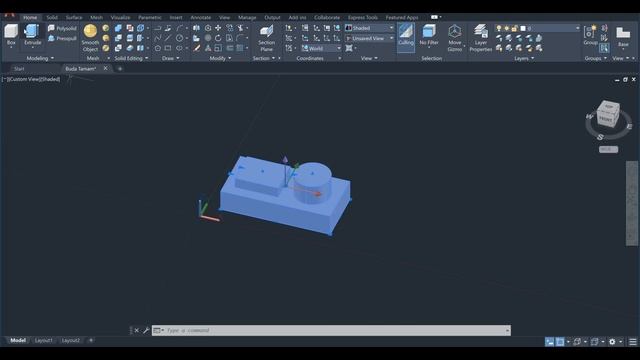The width and height of the screenshot is (640, 360).
Task: Toggle the layer lock padlock icon
Action: tap(514, 28)
